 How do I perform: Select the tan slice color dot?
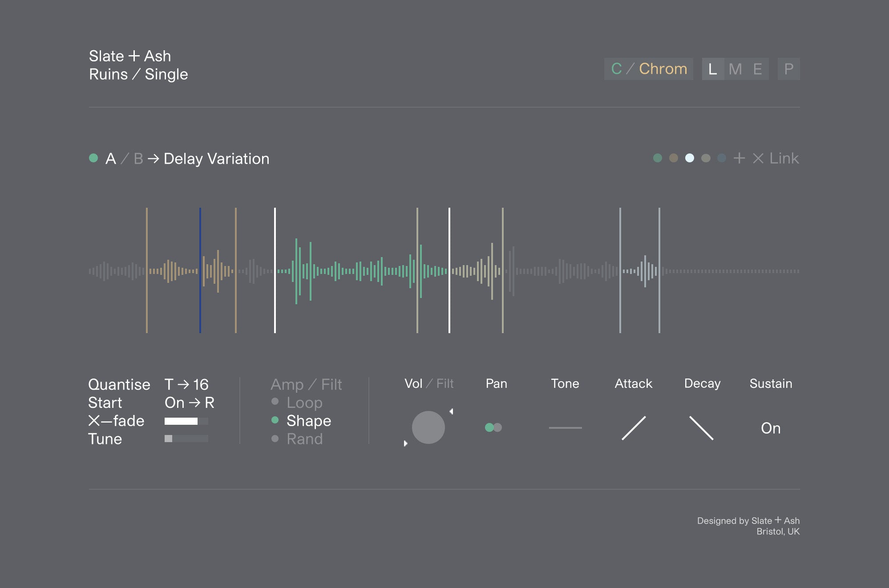pyautogui.click(x=674, y=158)
